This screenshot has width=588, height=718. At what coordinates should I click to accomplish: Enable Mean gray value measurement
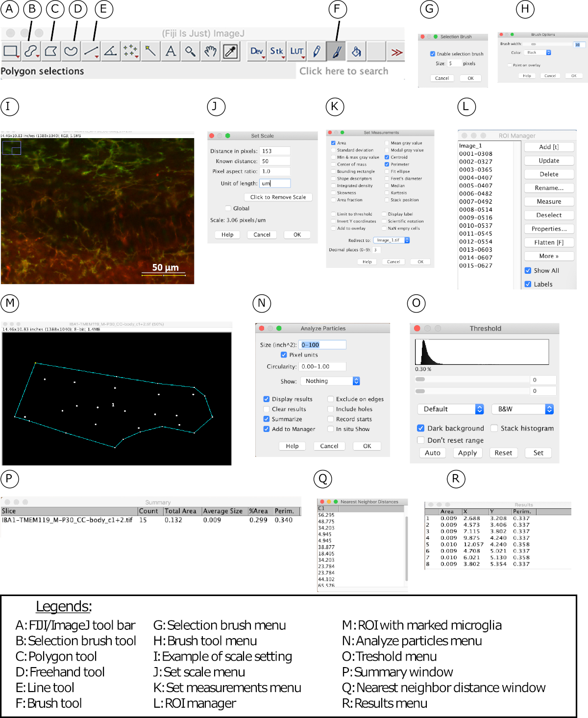pos(387,143)
